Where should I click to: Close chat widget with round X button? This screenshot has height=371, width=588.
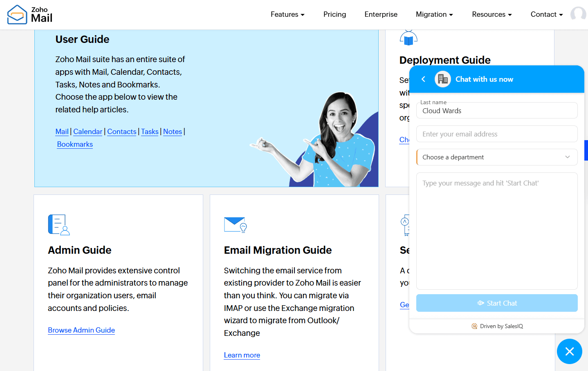569,351
